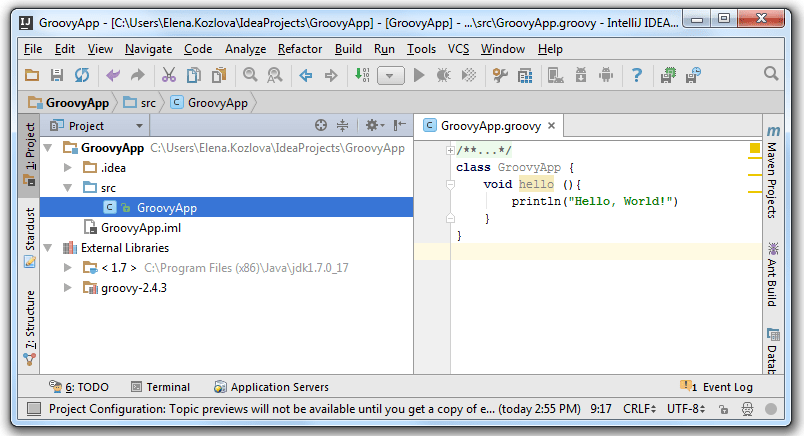Close the GroovyApp.groovy editor tab
The height and width of the screenshot is (436, 804).
(552, 125)
